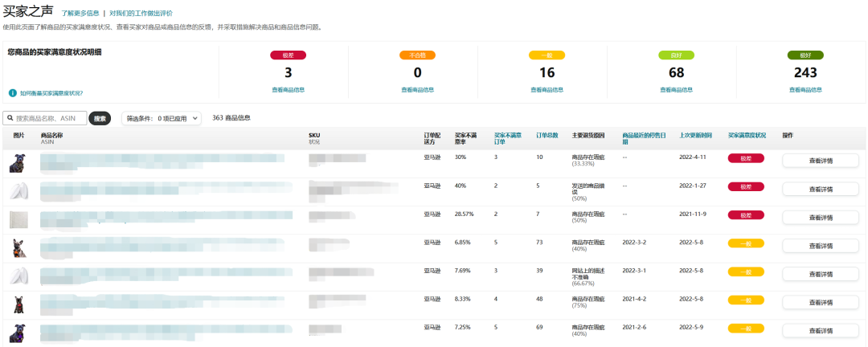Sort by 商品最近的问售日期 column header
Image resolution: width=868 pixels, height=347 pixels.
tap(646, 138)
